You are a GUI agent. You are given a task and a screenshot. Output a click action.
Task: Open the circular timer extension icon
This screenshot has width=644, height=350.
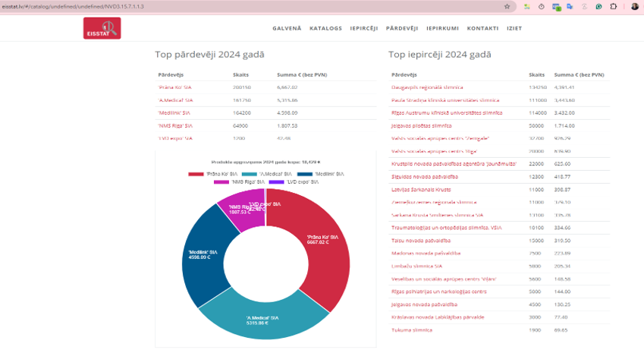[x=542, y=7]
